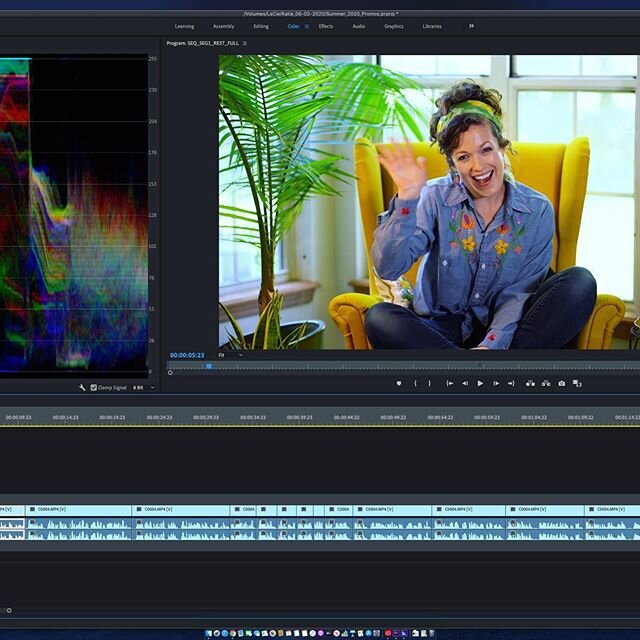This screenshot has height=640, width=640.
Task: Open Google Chrome from the Dock
Action: click(233, 633)
